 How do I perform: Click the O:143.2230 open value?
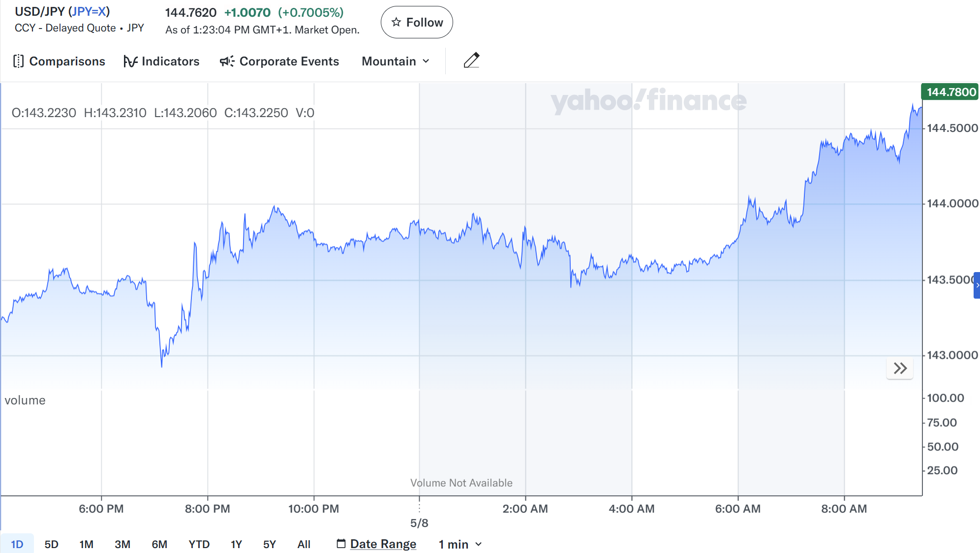click(44, 113)
